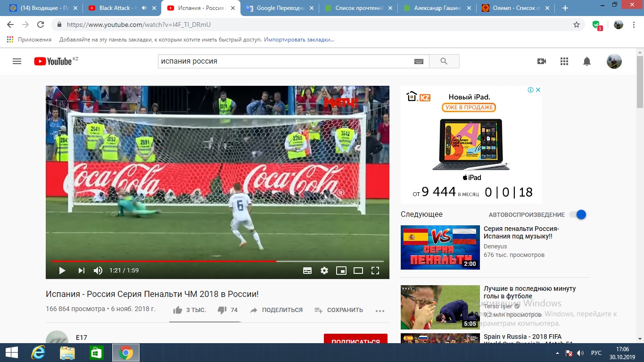Click ПОДЕЛИТЬСЯ share button
The width and height of the screenshot is (644, 362).
[276, 310]
